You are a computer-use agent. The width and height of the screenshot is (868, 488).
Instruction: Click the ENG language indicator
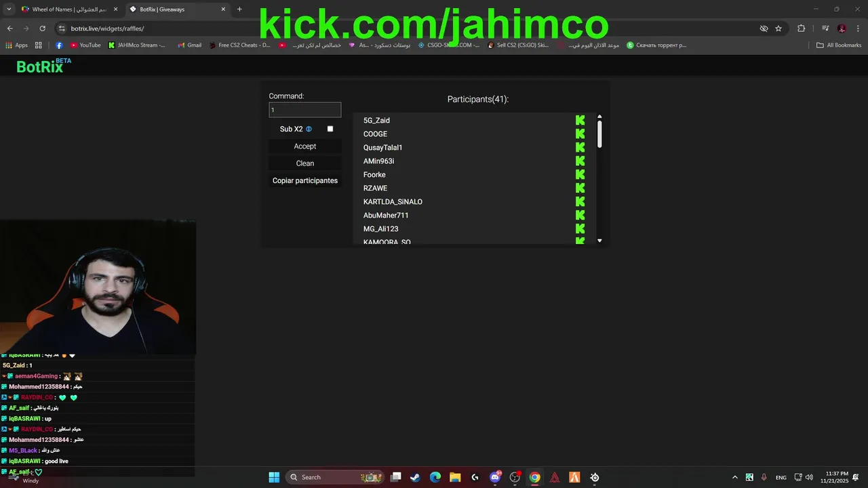coord(781,477)
